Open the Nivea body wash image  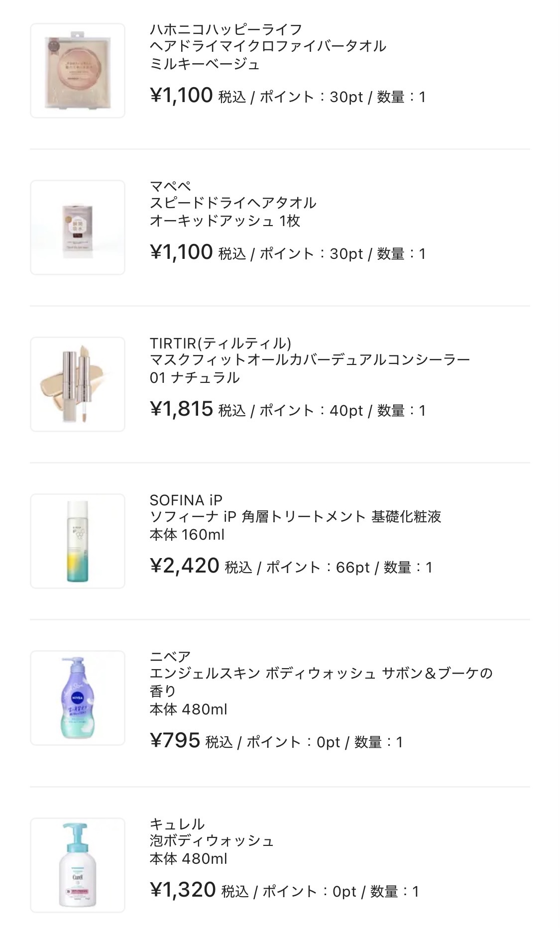pyautogui.click(x=77, y=698)
